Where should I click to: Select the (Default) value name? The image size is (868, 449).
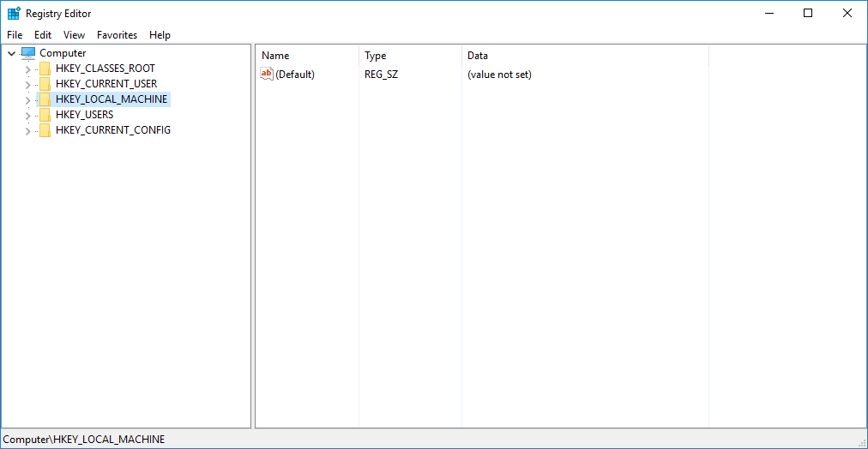coord(295,74)
